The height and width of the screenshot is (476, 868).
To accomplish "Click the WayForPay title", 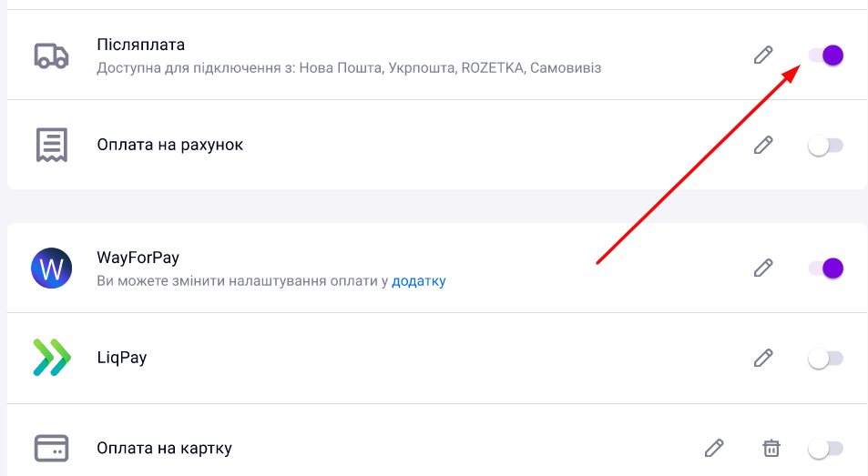I will tap(138, 258).
